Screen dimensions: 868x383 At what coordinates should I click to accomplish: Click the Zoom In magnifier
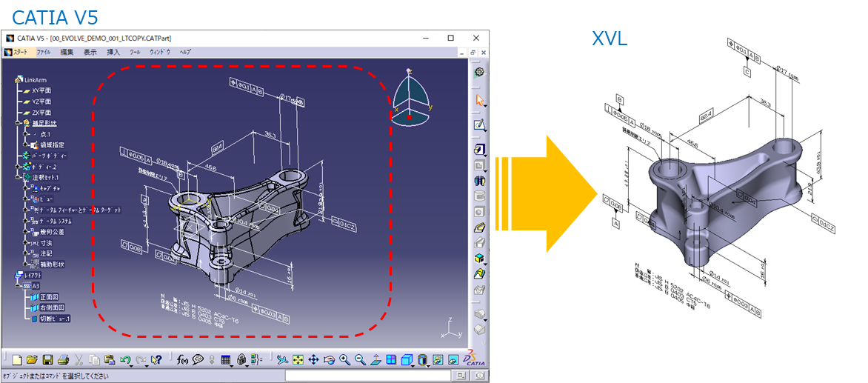point(345,360)
